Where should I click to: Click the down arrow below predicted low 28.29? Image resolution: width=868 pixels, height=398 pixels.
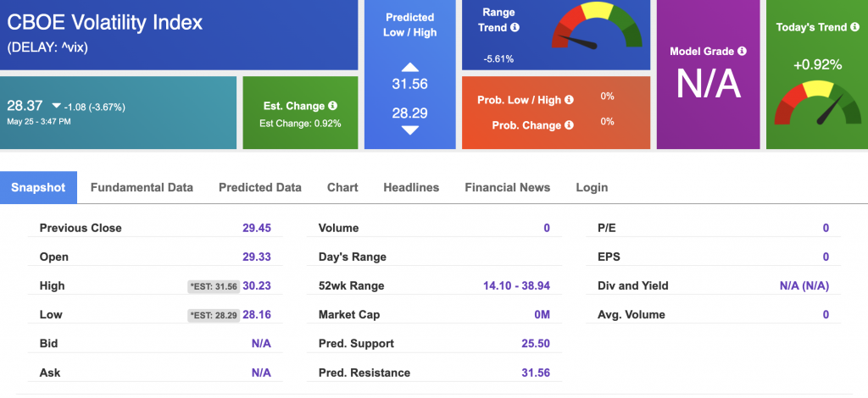(409, 130)
